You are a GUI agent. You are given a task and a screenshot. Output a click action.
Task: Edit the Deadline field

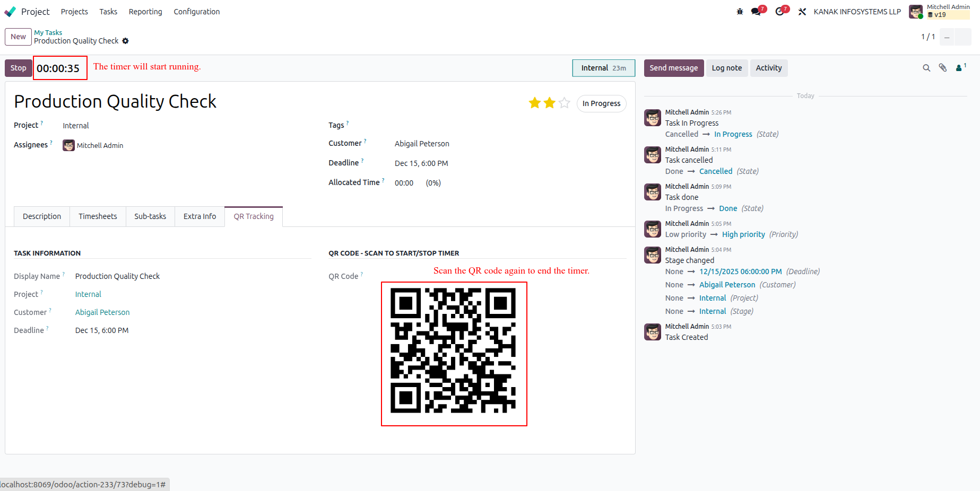pyautogui.click(x=421, y=163)
